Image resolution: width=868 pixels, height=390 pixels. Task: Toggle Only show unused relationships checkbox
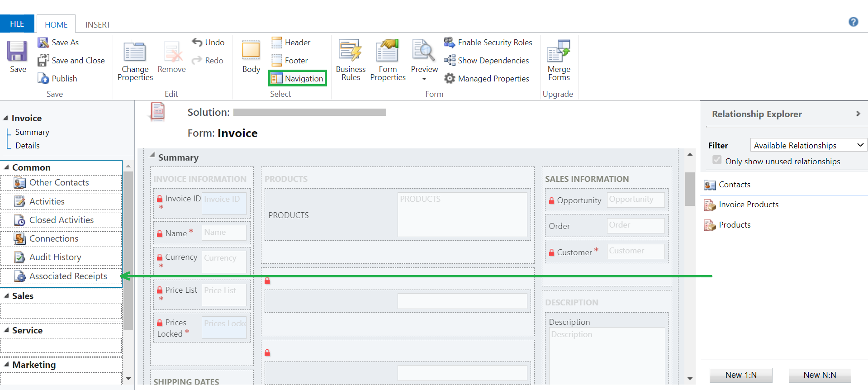(x=717, y=160)
